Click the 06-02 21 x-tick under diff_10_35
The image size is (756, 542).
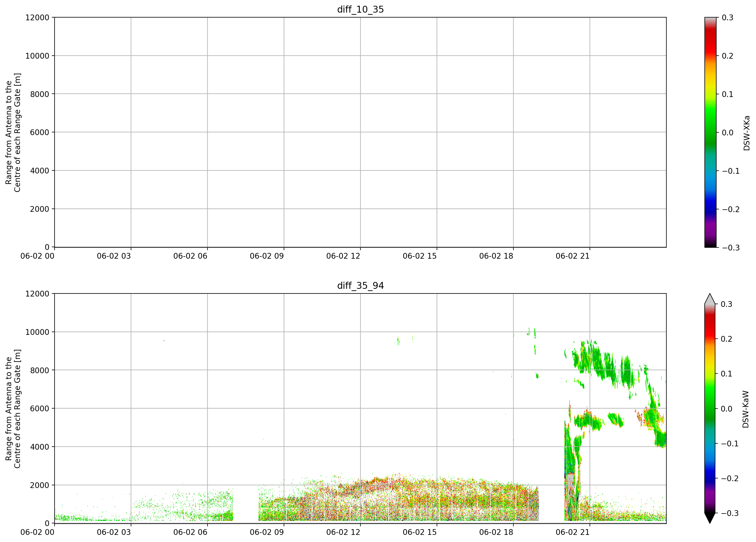coord(573,256)
